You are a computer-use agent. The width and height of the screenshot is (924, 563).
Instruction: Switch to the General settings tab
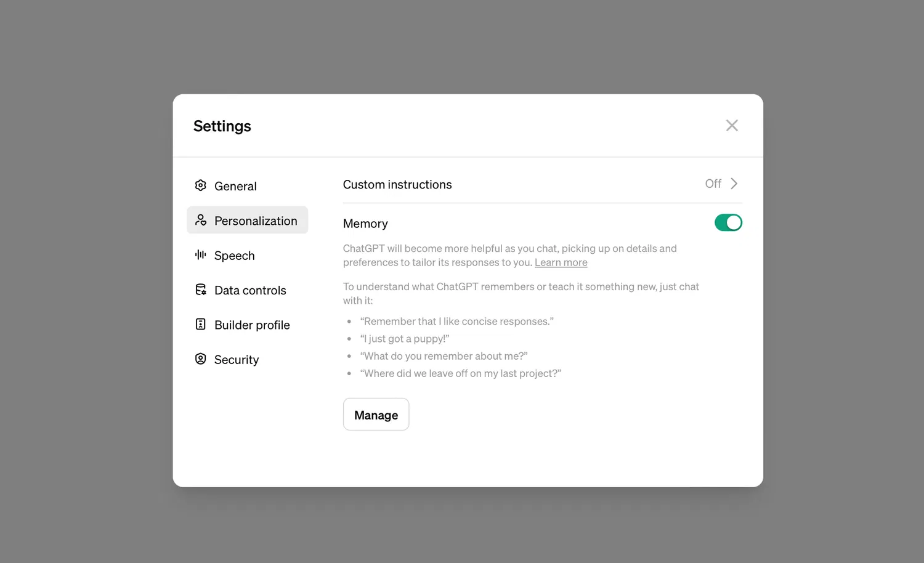(x=235, y=186)
